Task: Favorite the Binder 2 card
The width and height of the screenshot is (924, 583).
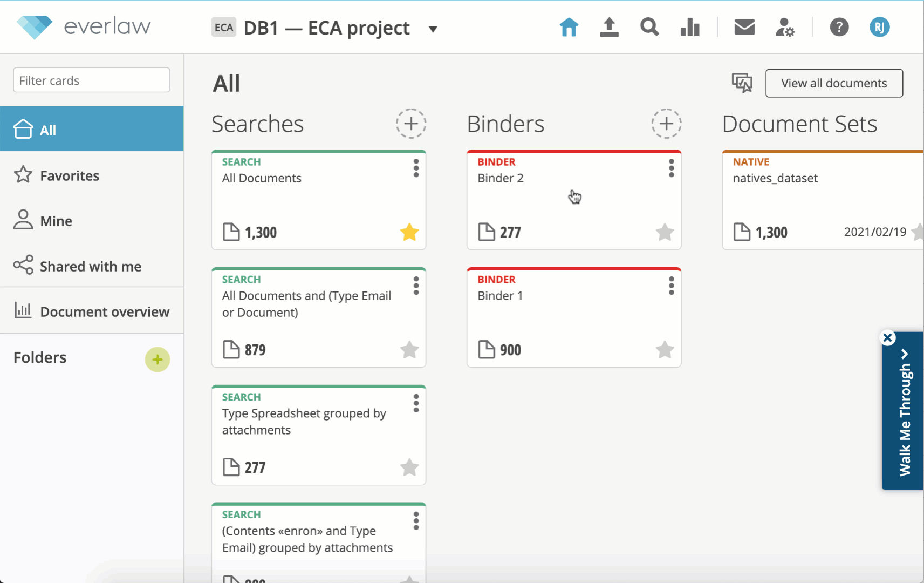Action: click(665, 232)
